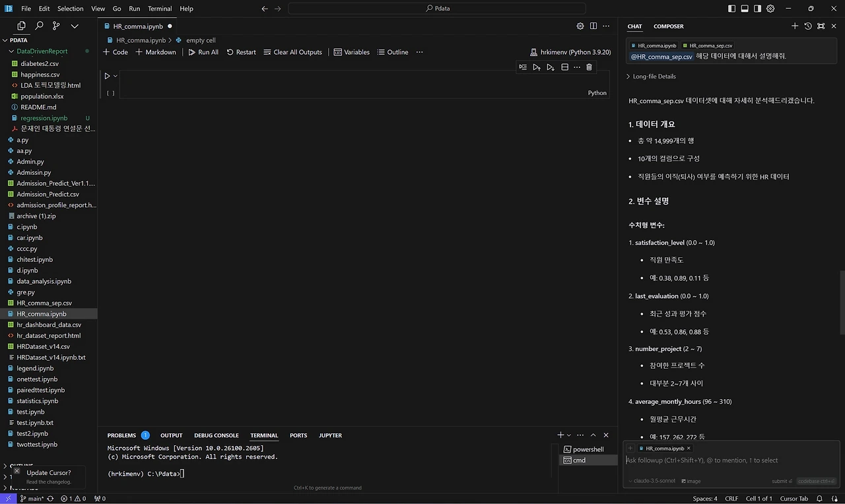Image resolution: width=845 pixels, height=504 pixels.
Task: Open notebook settings gear in editor
Action: 580,26
